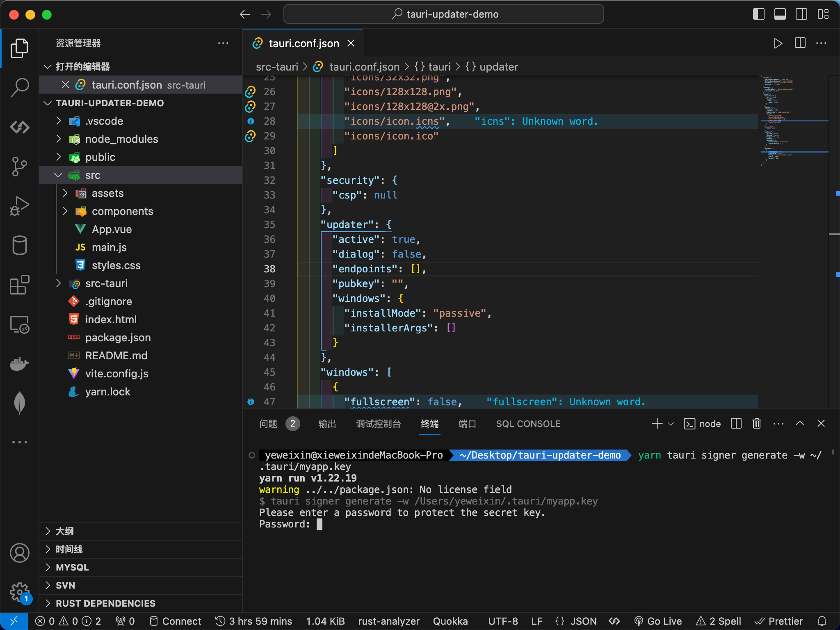
Task: Open the Search view in activity bar
Action: coord(19,88)
